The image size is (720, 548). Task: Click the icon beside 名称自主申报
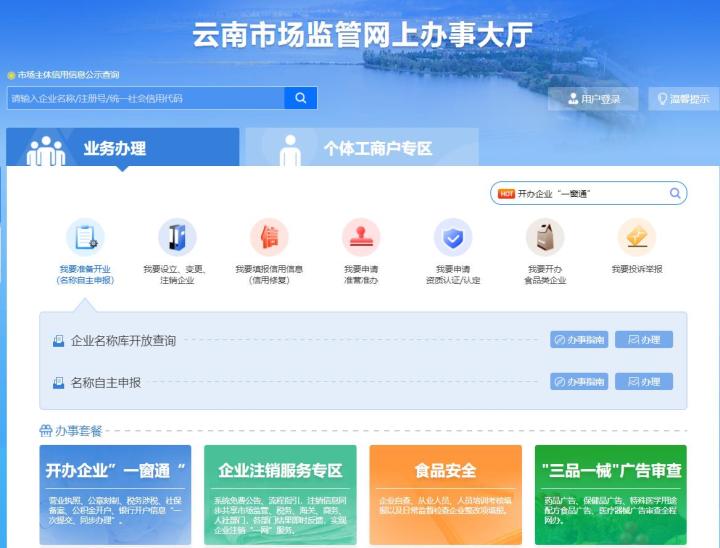point(58,383)
